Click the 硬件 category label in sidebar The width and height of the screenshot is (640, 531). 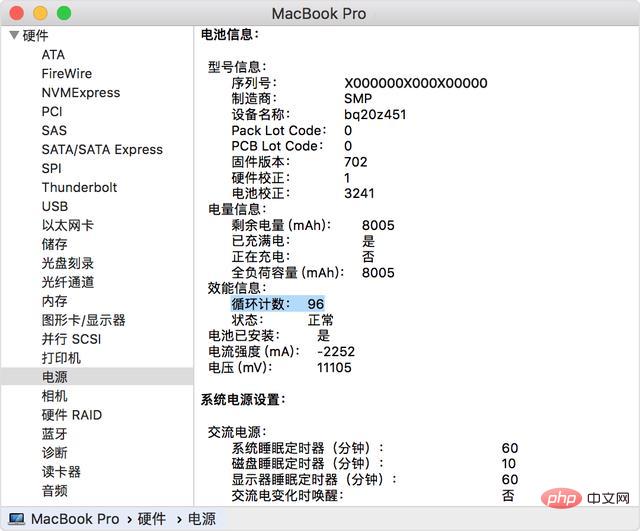click(36, 36)
